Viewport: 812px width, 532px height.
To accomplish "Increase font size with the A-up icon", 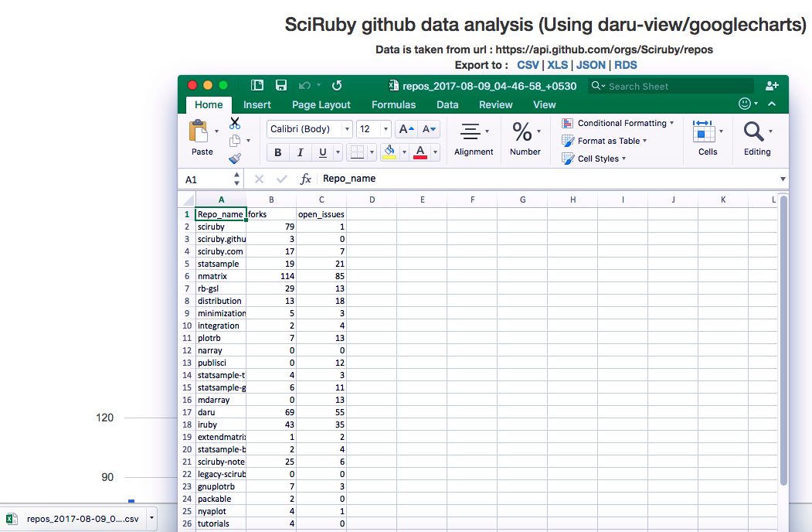I will (406, 128).
